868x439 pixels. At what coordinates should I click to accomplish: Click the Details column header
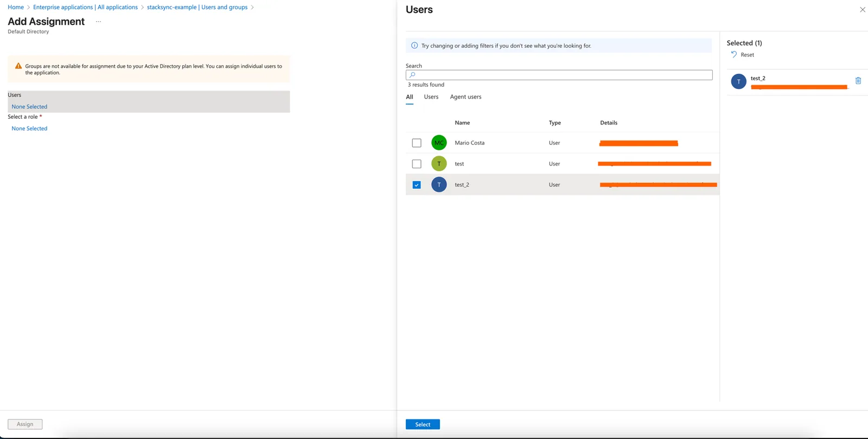(609, 123)
